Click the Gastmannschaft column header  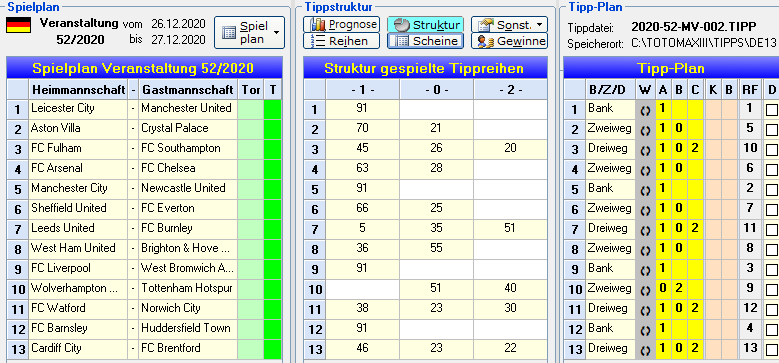pos(188,90)
